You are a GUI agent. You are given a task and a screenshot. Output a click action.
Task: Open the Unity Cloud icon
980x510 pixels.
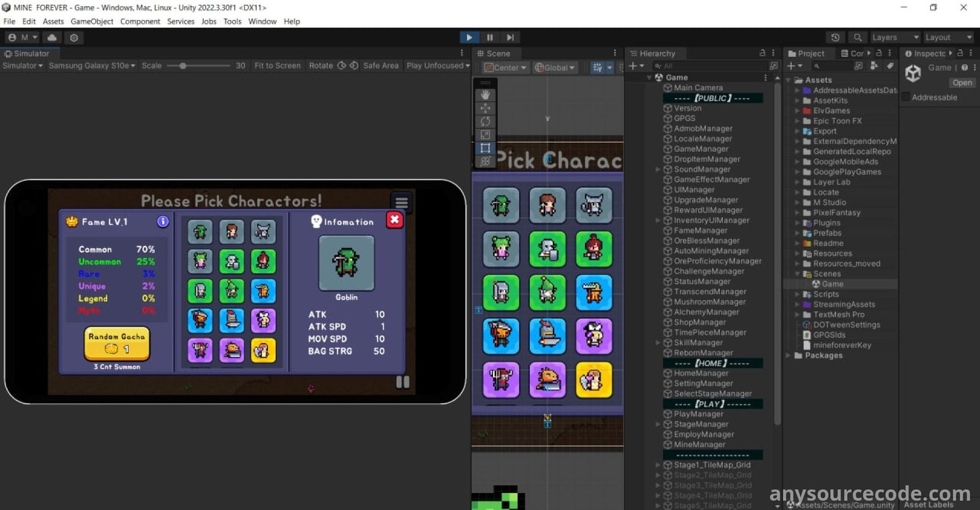(x=52, y=37)
